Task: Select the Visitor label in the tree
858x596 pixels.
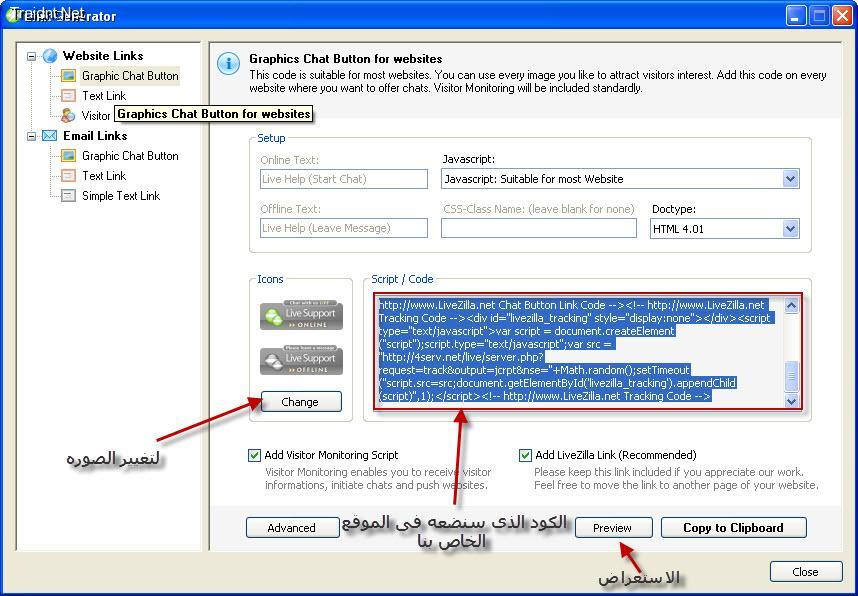Action: [96, 115]
